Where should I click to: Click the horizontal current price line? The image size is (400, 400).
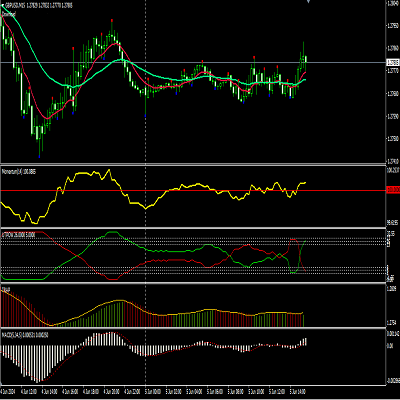point(193,62)
